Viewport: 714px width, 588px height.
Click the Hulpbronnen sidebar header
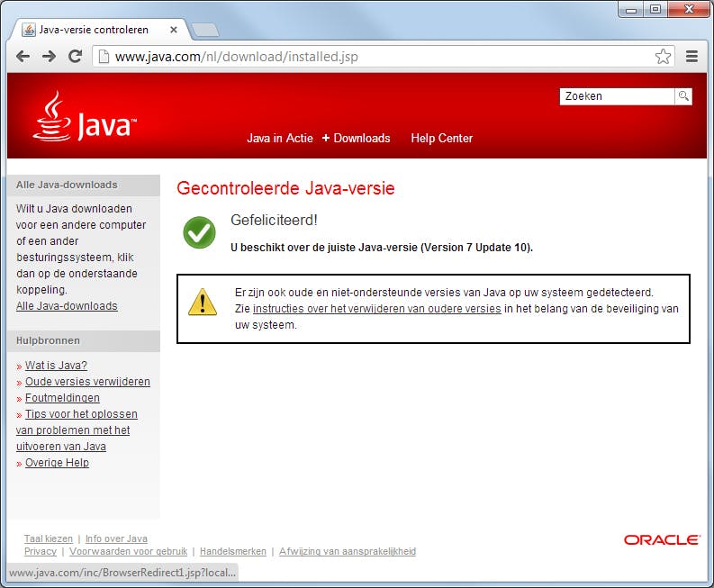pyautogui.click(x=84, y=340)
